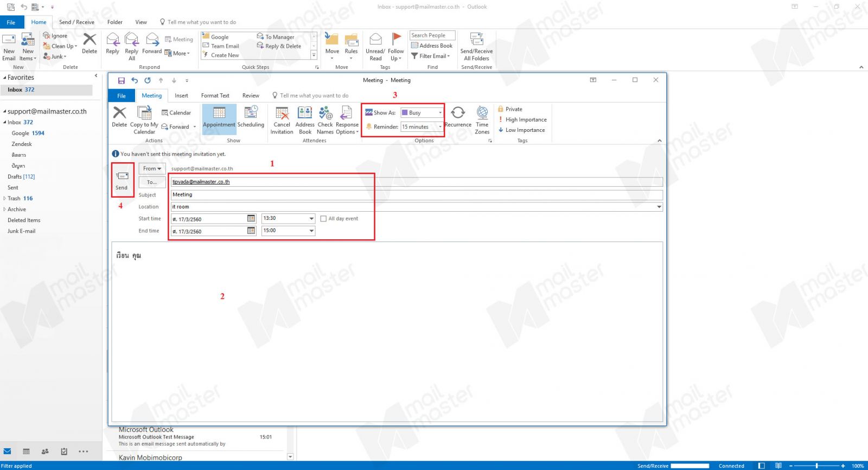The image size is (868, 470).
Task: Click Copy to My Calendar icon
Action: click(x=144, y=120)
